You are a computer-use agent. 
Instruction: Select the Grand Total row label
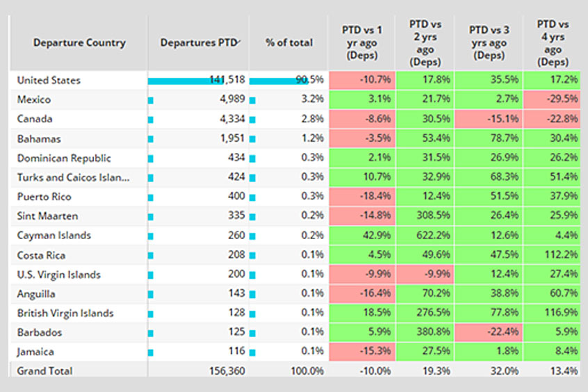44,371
